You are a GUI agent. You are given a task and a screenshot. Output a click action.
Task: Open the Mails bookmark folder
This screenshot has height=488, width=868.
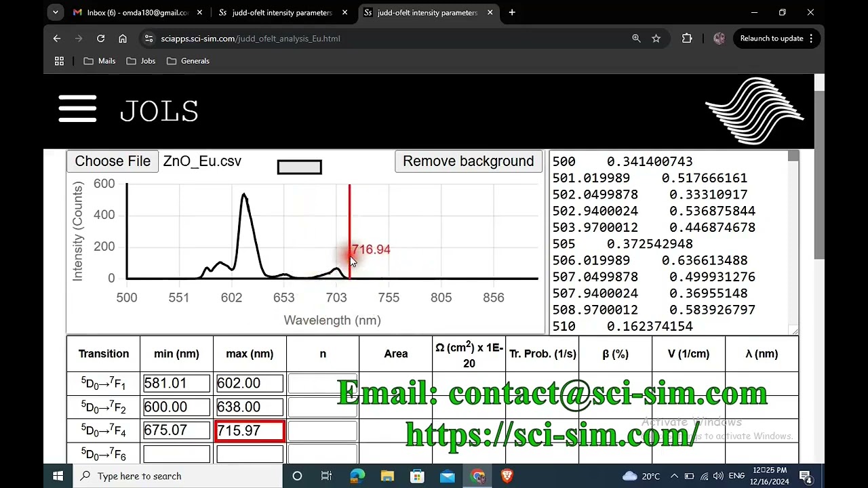click(100, 61)
